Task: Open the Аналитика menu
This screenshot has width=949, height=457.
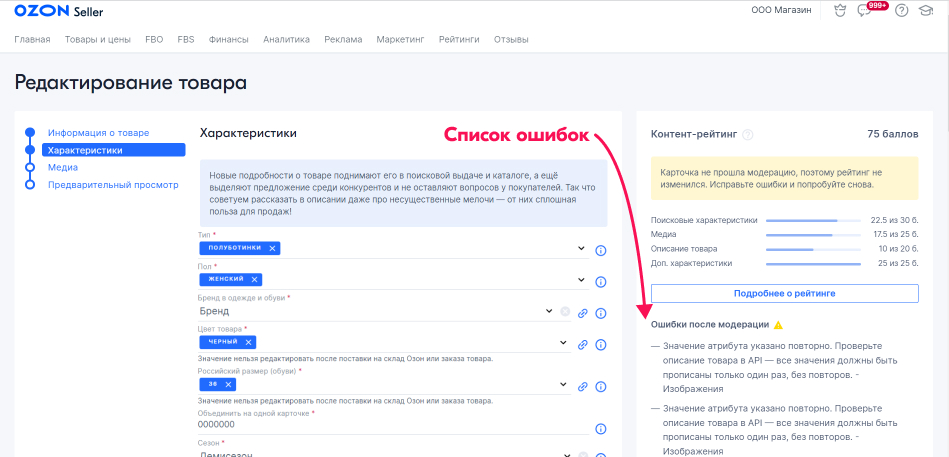Action: [286, 39]
